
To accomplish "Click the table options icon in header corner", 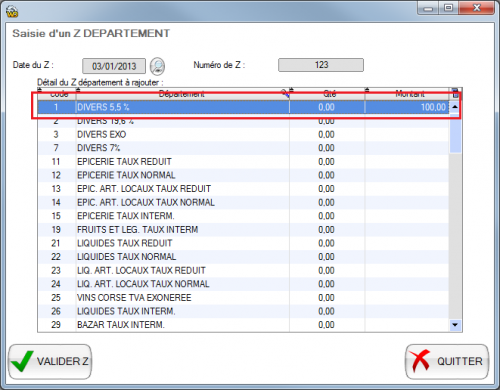I will [x=455, y=93].
